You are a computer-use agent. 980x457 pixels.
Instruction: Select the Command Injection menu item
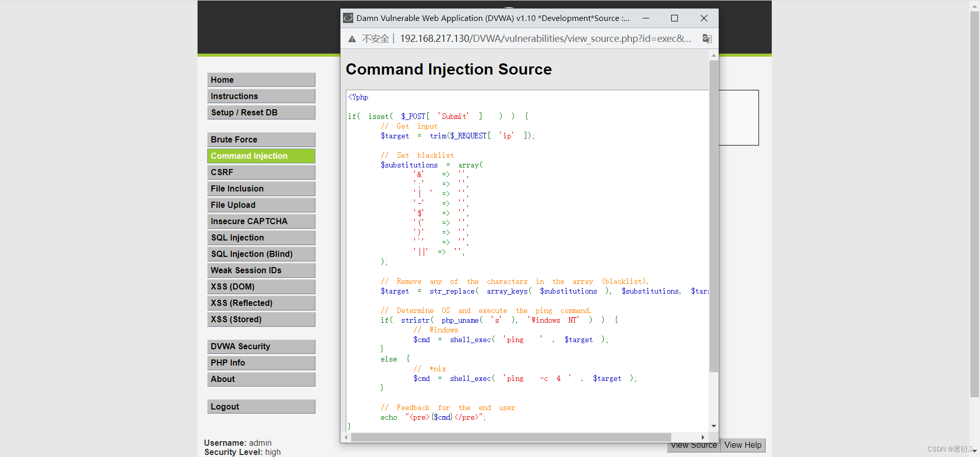(261, 156)
